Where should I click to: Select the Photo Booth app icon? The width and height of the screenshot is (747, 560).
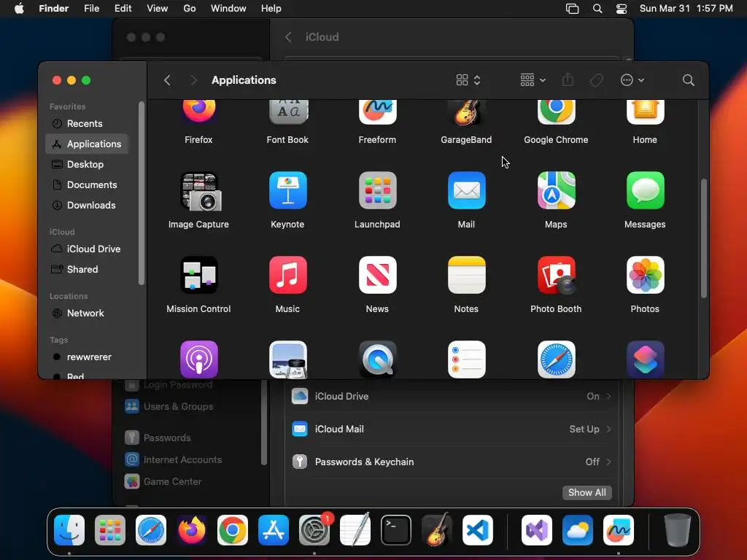pyautogui.click(x=556, y=275)
